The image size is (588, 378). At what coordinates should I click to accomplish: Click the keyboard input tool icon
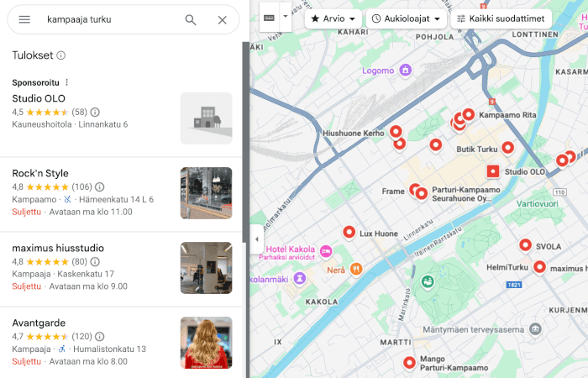tap(270, 18)
